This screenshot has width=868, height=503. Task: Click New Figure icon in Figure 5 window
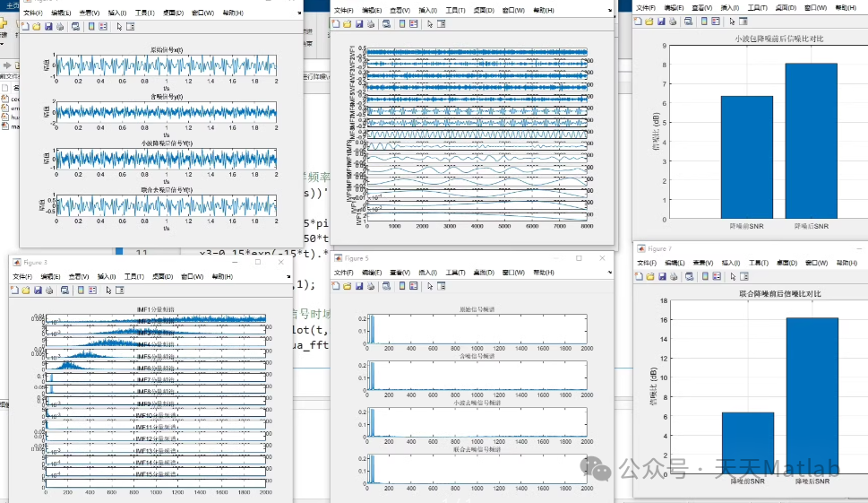[336, 286]
